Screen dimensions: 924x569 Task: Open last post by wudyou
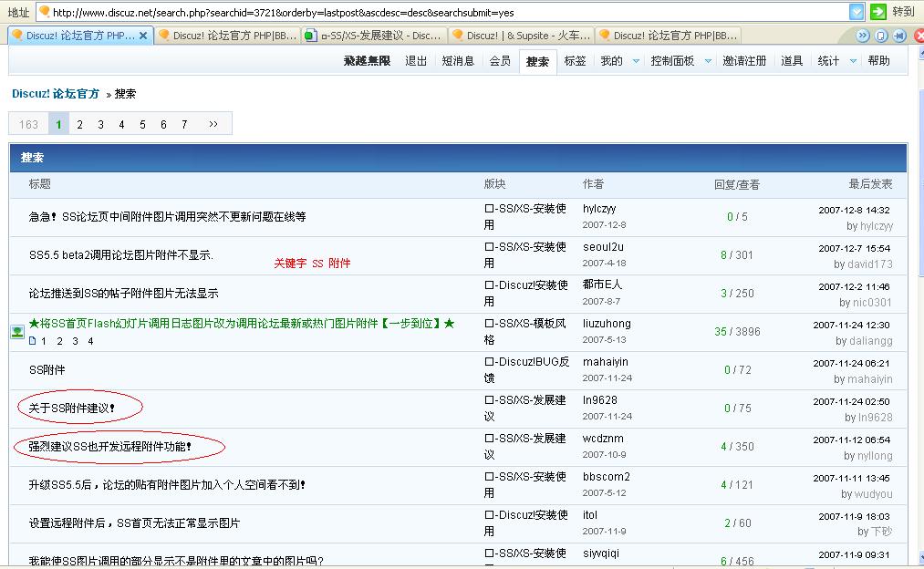(873, 494)
